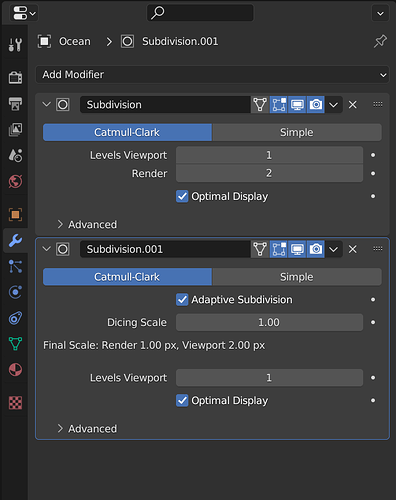The height and width of the screenshot is (500, 396).
Task: Grab the drag handle of Subdivision.001 modifier
Action: click(x=378, y=249)
